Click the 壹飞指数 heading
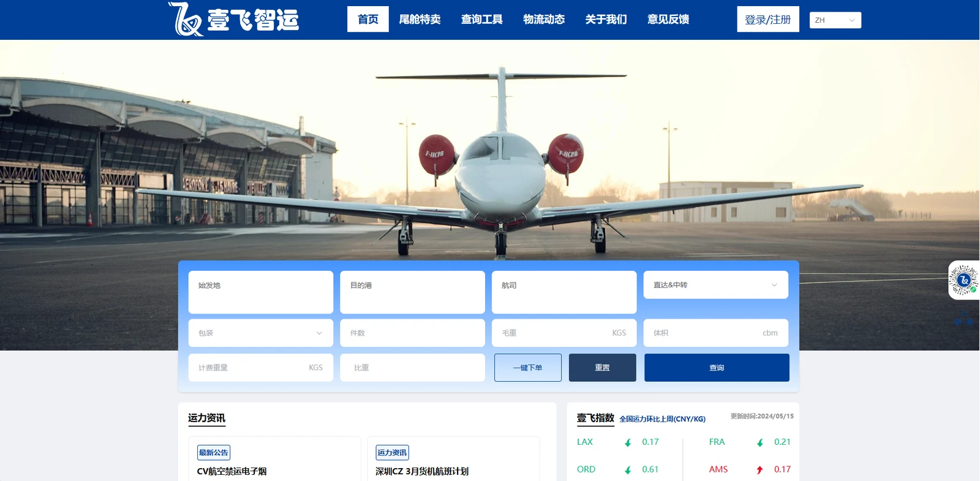980x481 pixels. tap(595, 418)
